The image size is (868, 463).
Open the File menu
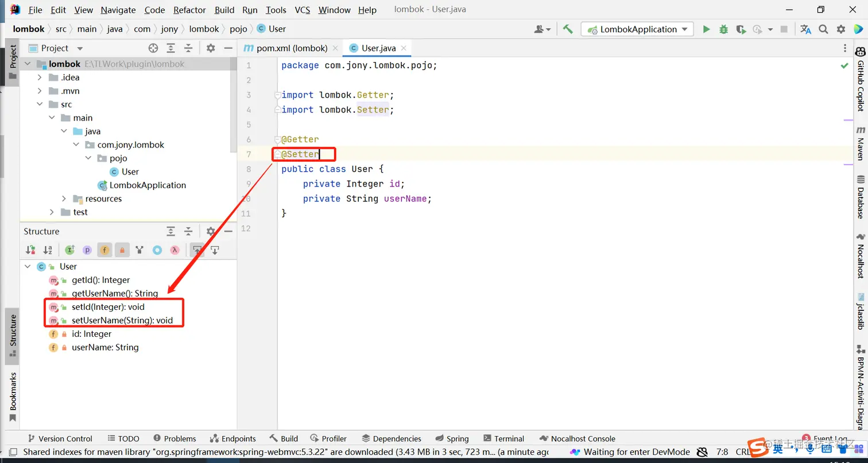(35, 10)
